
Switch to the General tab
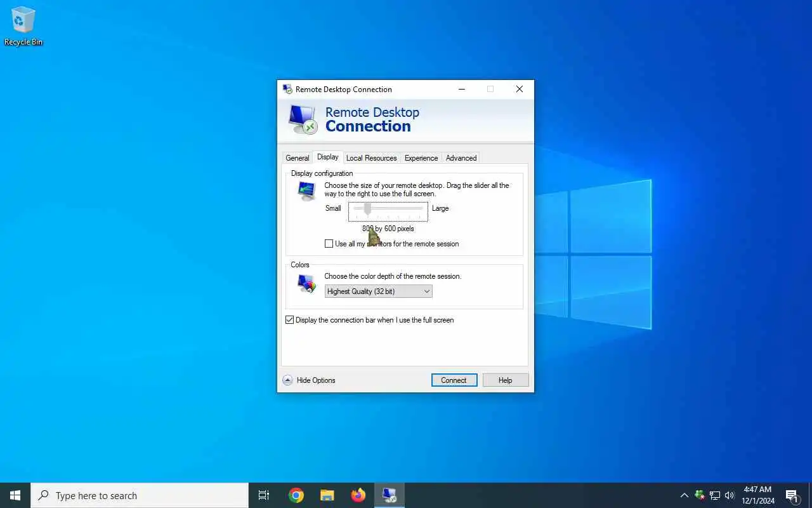[297, 158]
